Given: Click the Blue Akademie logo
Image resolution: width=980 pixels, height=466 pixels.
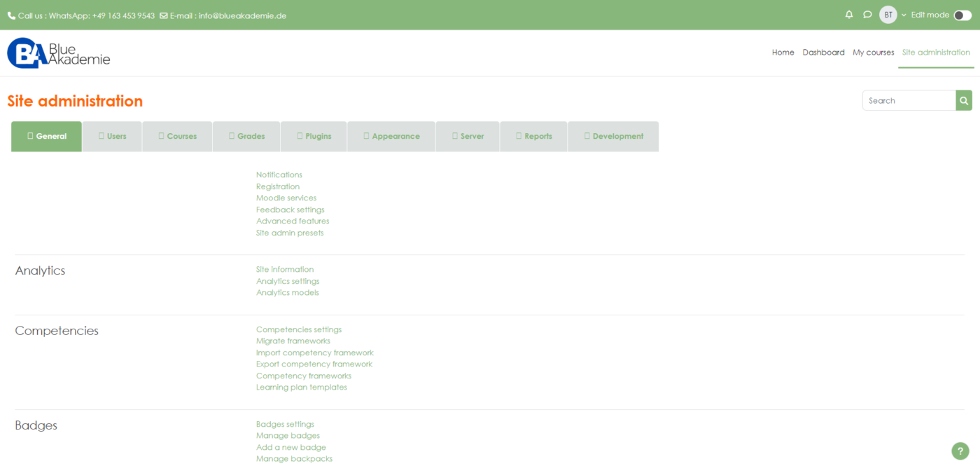Looking at the screenshot, I should click(x=59, y=53).
